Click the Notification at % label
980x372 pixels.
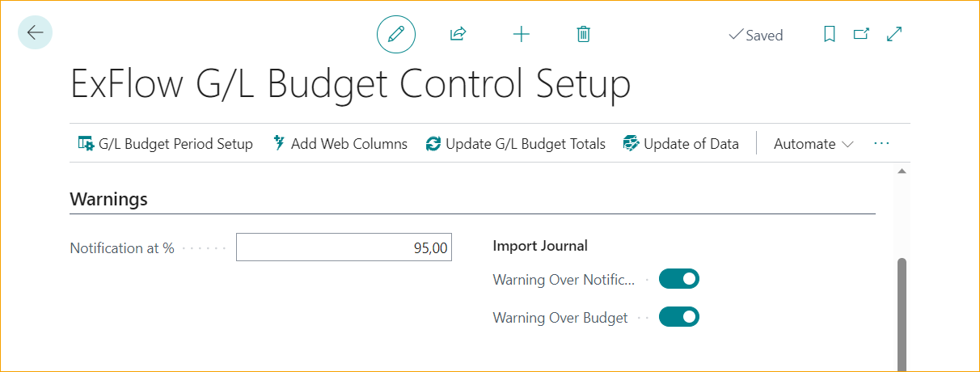tap(122, 248)
